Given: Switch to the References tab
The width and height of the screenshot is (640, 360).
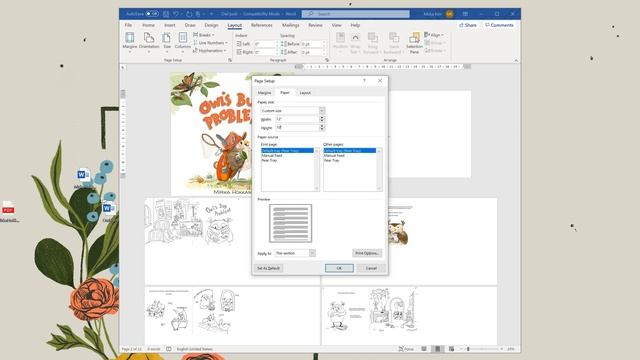Looking at the screenshot, I should (x=262, y=25).
